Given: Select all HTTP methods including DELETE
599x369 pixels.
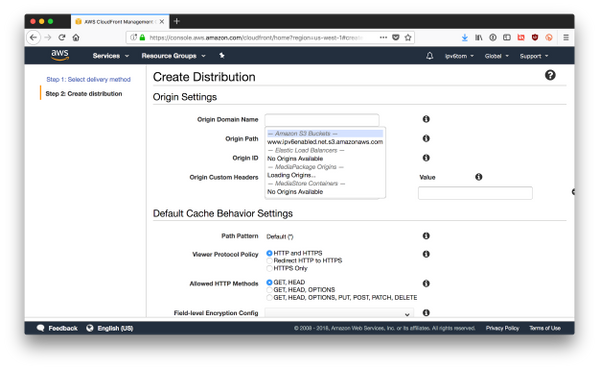Looking at the screenshot, I should 269,298.
